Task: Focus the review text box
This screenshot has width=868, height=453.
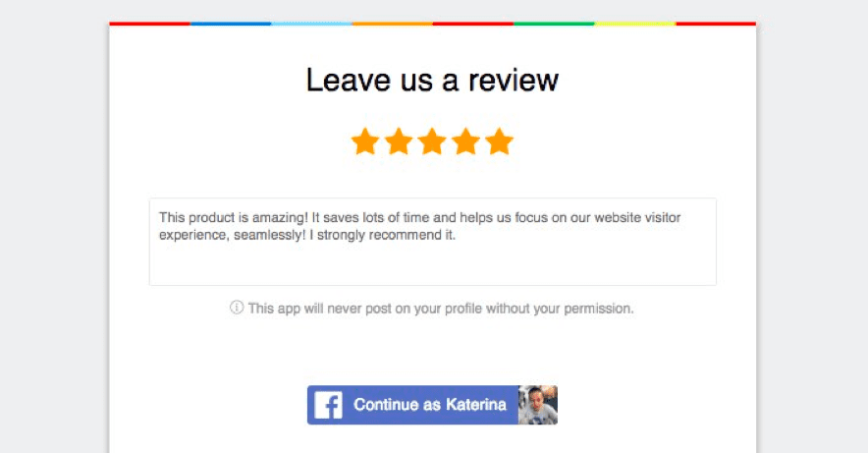Action: tap(432, 242)
